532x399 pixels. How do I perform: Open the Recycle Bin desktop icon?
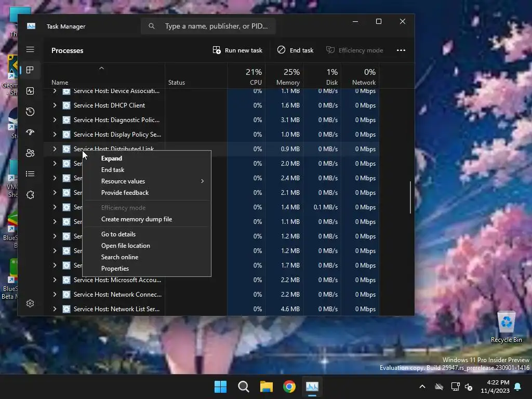(x=506, y=327)
